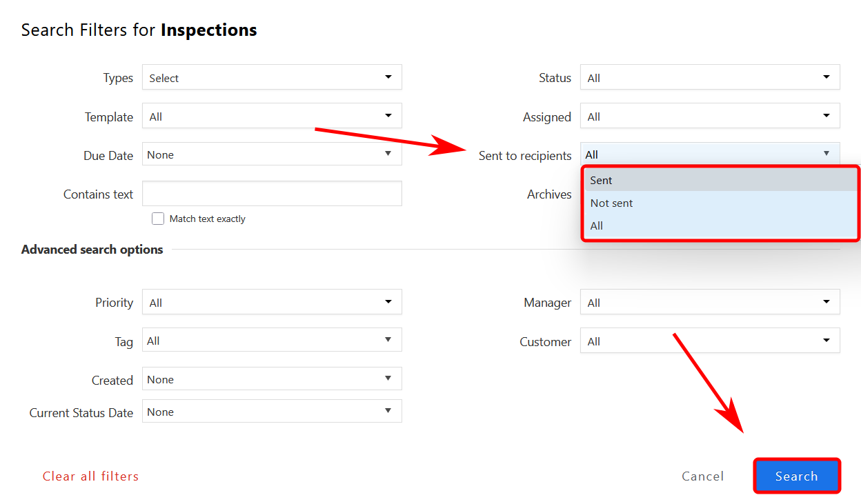This screenshot has width=861, height=504.
Task: Pick All in the recipients list
Action: point(720,225)
